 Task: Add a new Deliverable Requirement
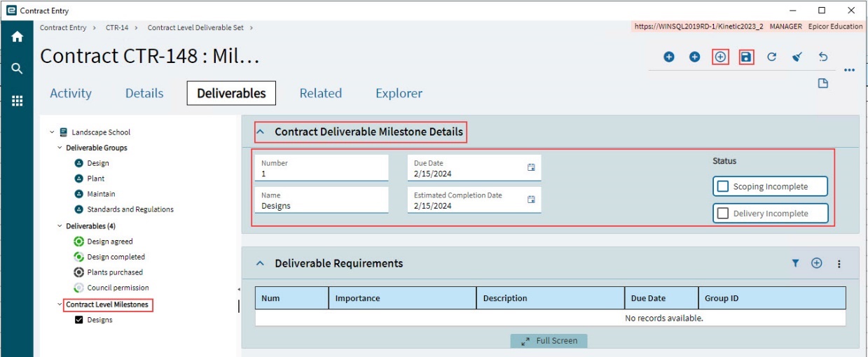(x=816, y=263)
